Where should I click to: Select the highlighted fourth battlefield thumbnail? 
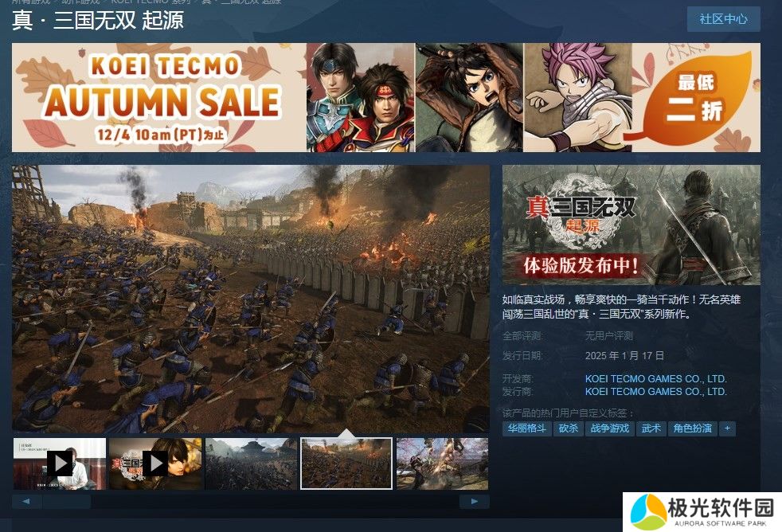coord(346,464)
